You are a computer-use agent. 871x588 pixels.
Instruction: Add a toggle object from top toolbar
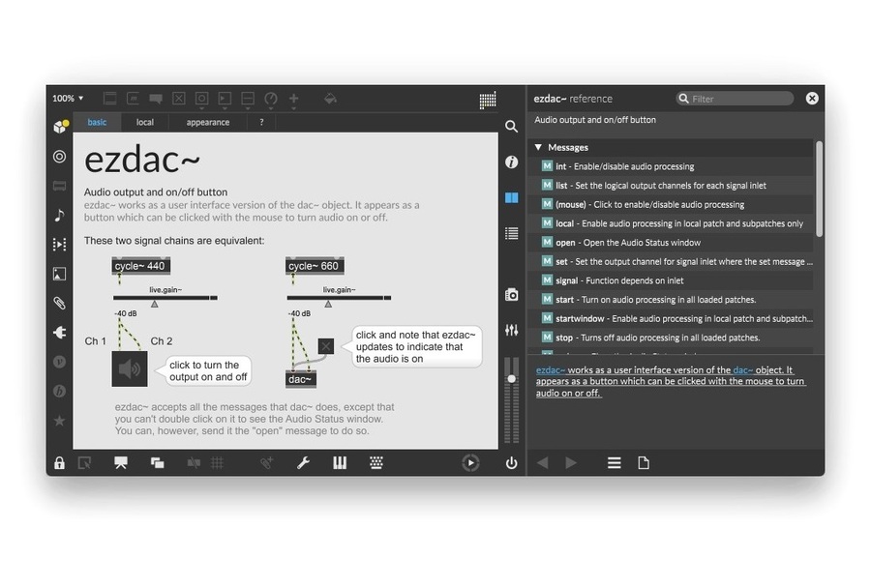[x=179, y=99]
